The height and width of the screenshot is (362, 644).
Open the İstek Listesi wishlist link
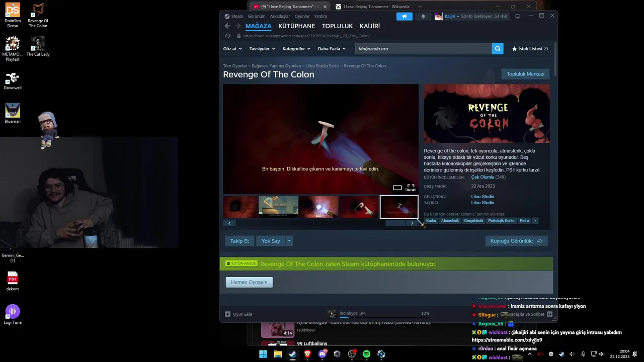[x=530, y=49]
